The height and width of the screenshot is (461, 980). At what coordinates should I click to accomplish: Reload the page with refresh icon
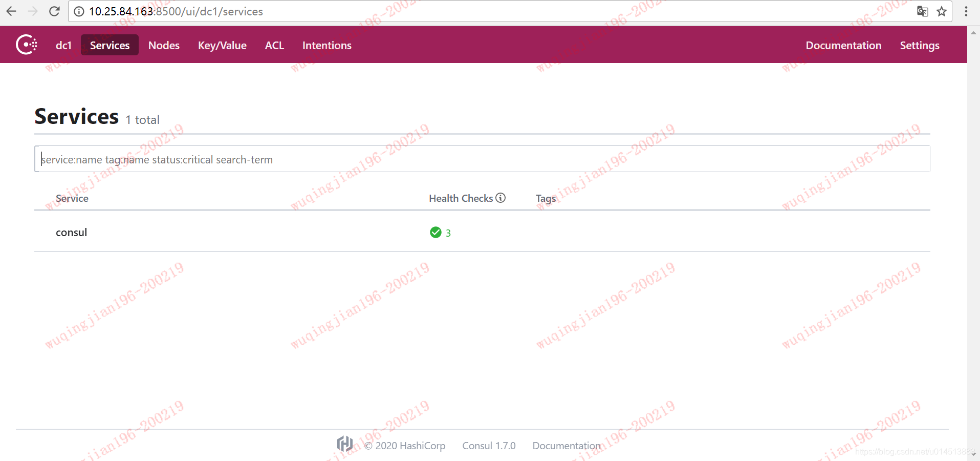54,11
